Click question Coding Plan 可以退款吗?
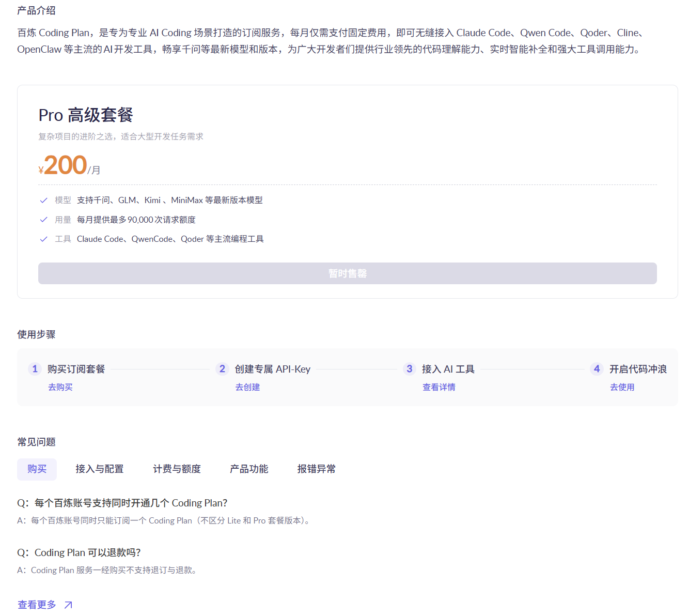 pos(79,553)
